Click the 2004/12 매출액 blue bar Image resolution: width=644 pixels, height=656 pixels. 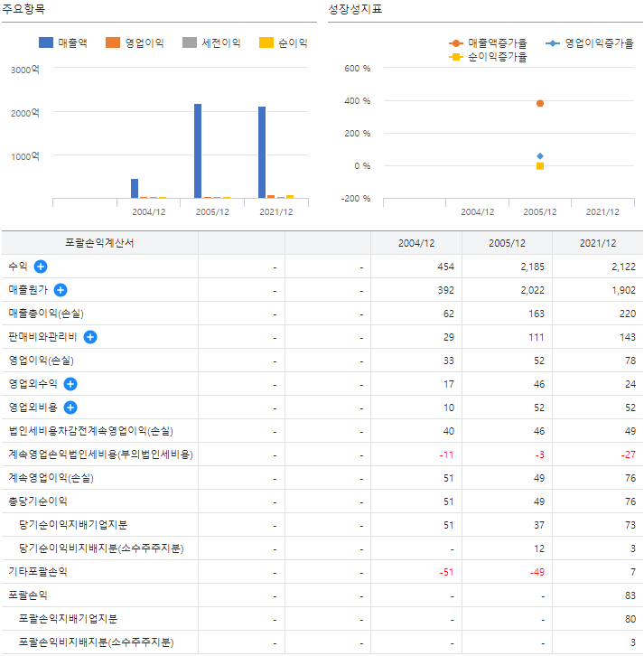pyautogui.click(x=135, y=188)
